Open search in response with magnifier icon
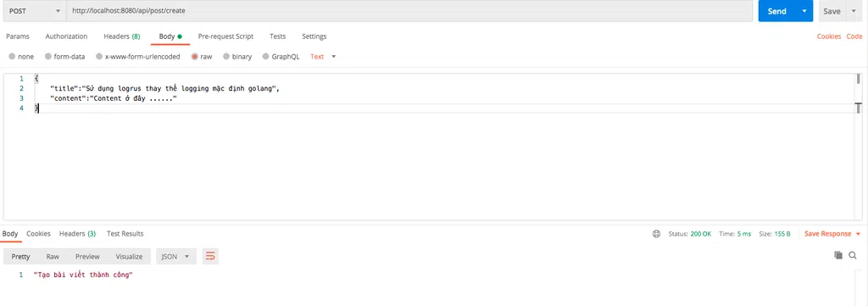The width and height of the screenshot is (868, 306). click(x=852, y=255)
